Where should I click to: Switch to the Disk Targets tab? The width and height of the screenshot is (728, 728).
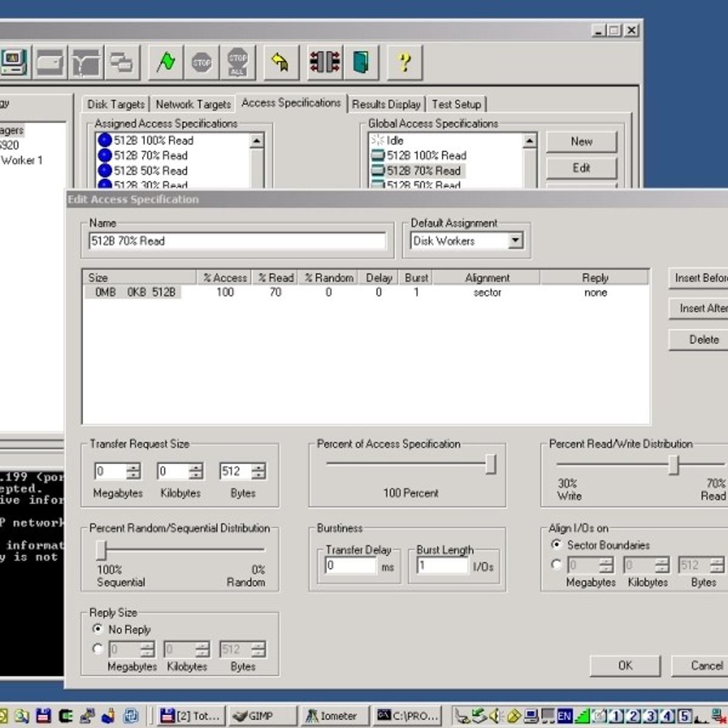(115, 104)
